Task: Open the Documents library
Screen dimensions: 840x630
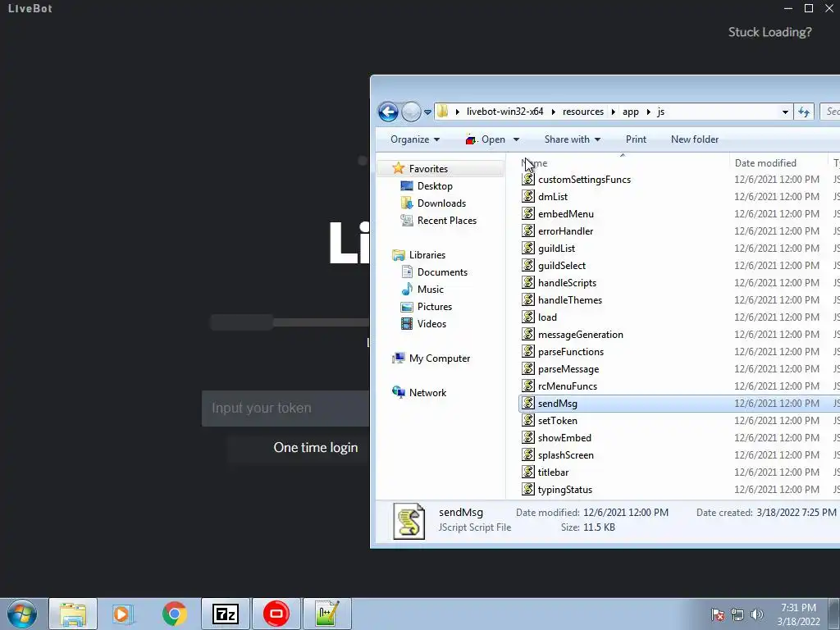Action: (442, 272)
